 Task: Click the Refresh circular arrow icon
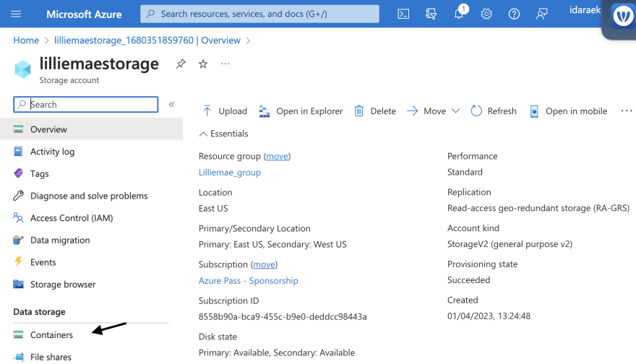click(476, 110)
